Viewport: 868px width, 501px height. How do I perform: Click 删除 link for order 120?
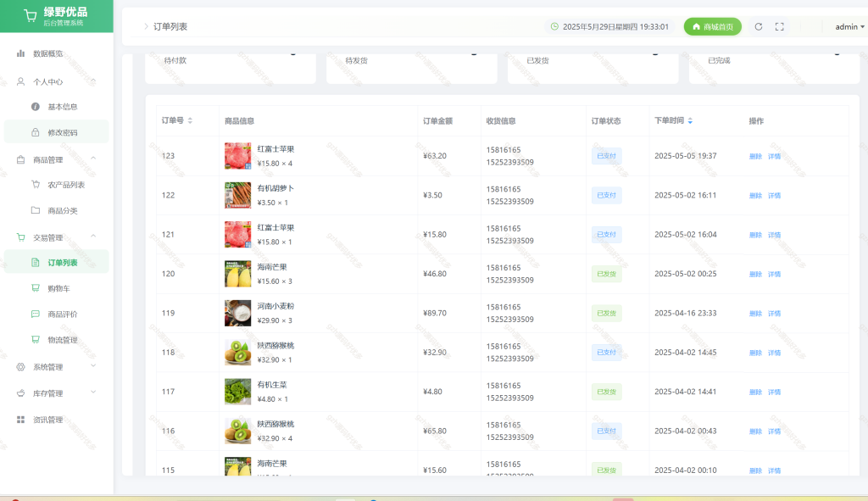pos(755,275)
